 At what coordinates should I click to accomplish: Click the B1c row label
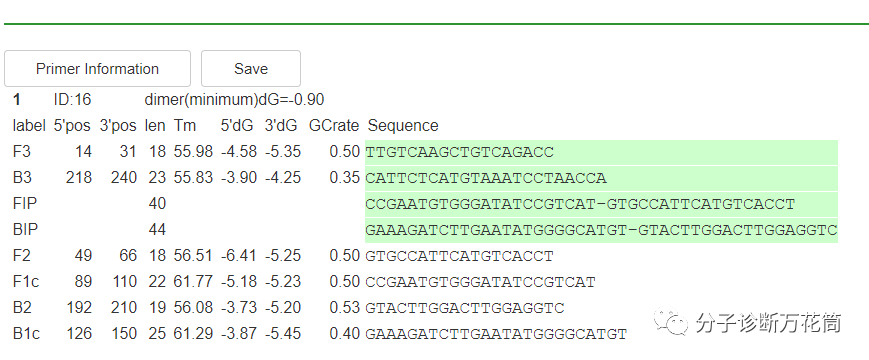pyautogui.click(x=26, y=334)
